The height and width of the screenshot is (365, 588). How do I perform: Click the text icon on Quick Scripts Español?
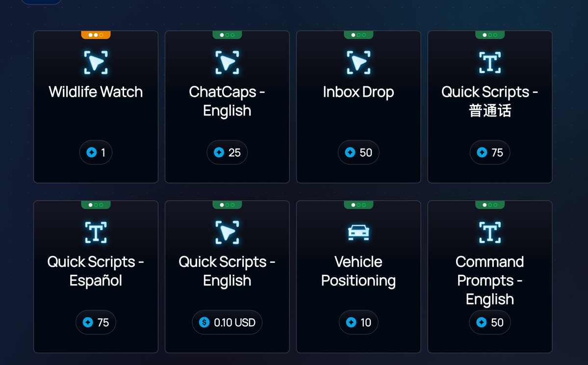pyautogui.click(x=96, y=233)
